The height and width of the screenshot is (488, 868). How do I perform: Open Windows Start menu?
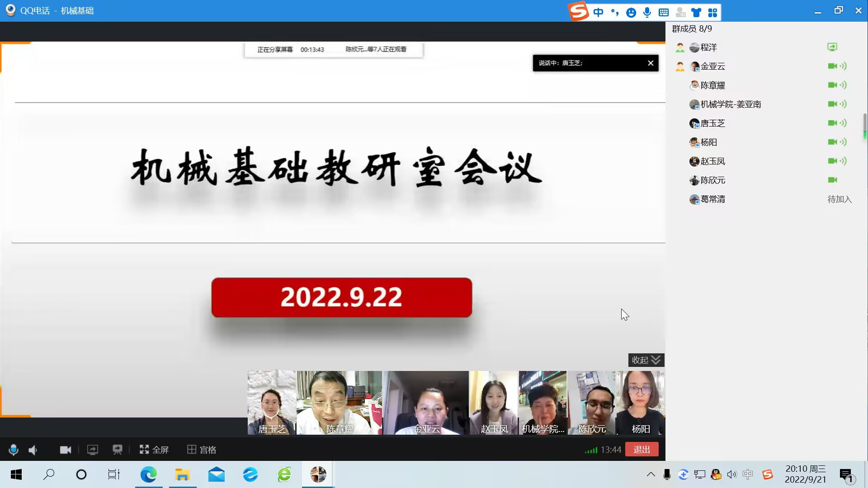[16, 474]
